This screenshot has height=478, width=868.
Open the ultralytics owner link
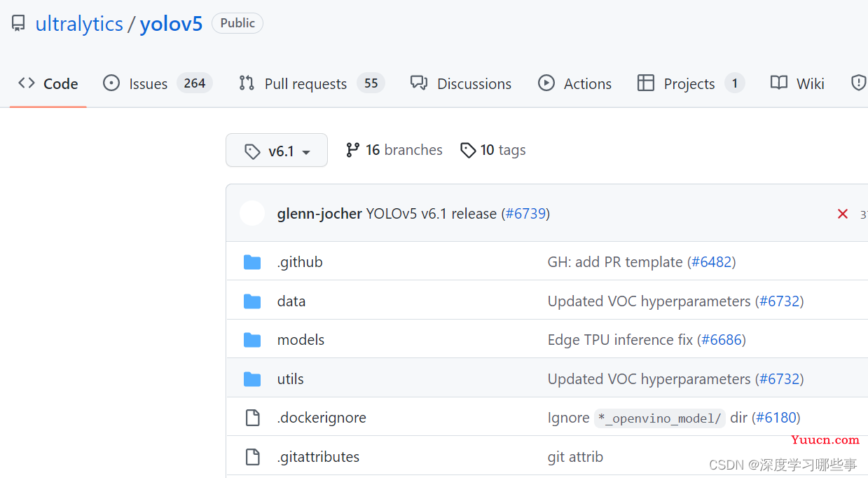tap(79, 24)
